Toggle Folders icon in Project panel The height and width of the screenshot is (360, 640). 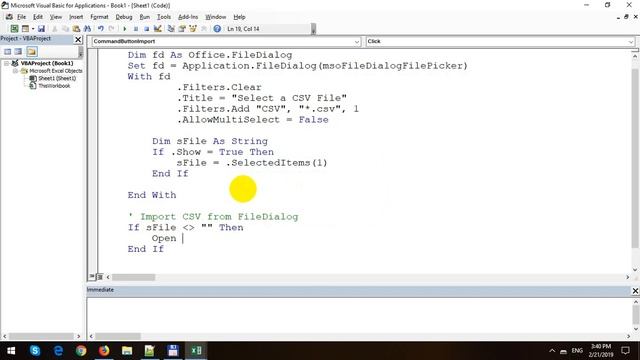pos(32,51)
